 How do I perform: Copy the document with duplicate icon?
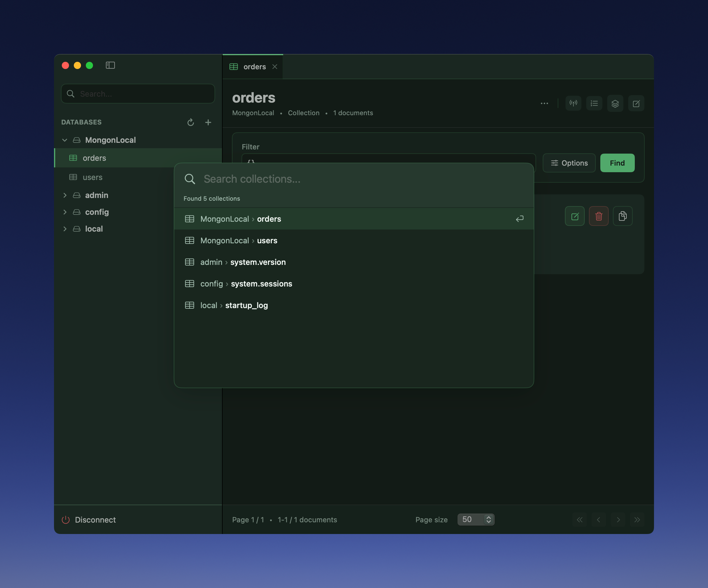(622, 216)
